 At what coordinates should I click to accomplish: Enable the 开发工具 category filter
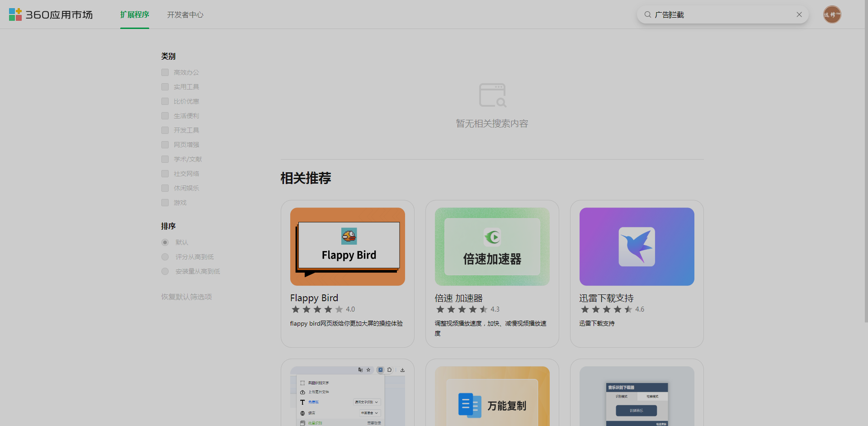click(165, 130)
